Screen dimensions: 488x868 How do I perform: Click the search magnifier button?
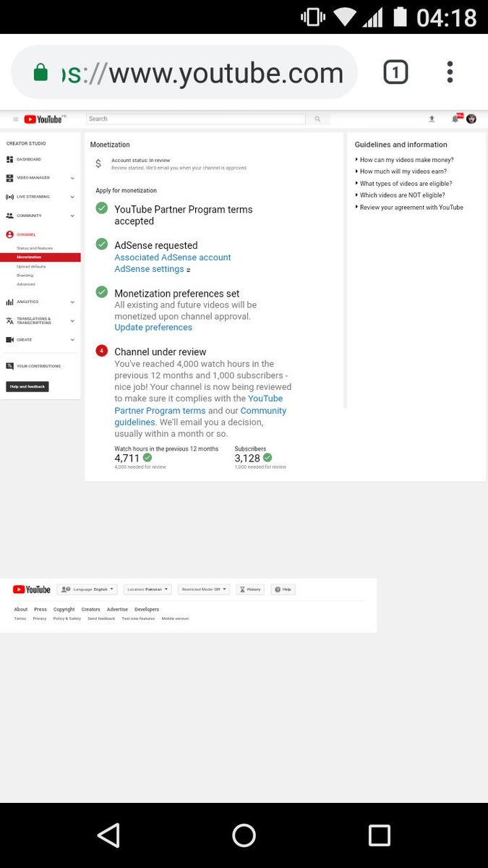click(x=317, y=119)
